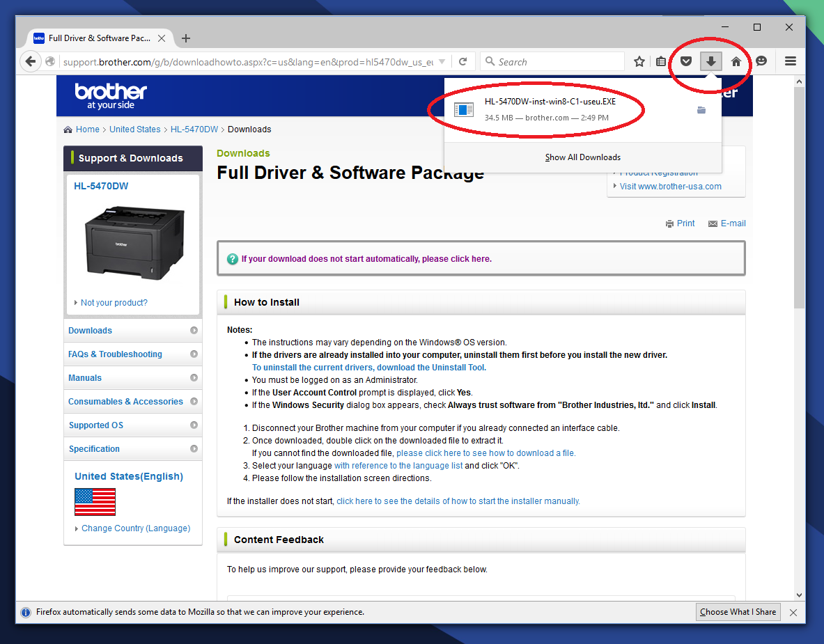This screenshot has height=644, width=824.
Task: Open the how to download a file link
Action: [x=486, y=453]
